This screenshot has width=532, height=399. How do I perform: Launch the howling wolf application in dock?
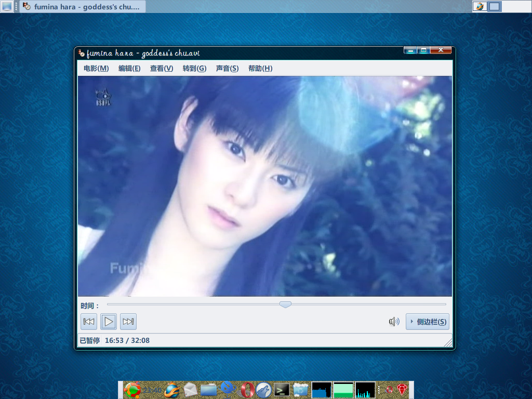click(x=263, y=390)
